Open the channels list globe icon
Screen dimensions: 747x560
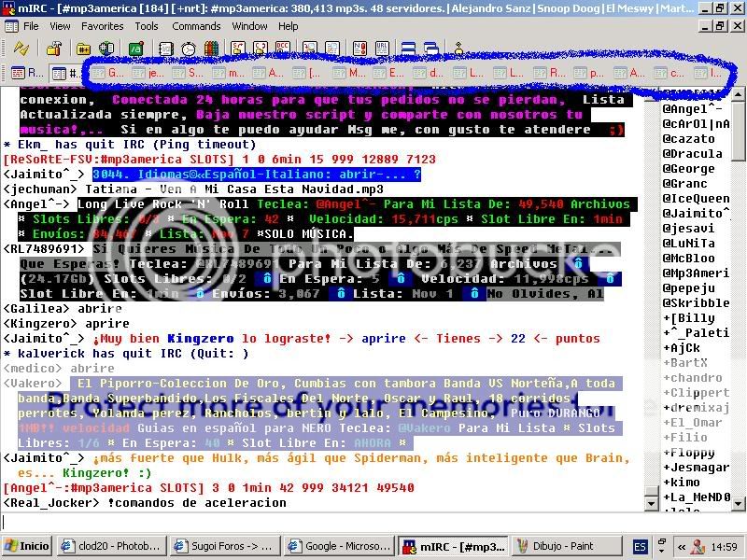click(x=106, y=49)
